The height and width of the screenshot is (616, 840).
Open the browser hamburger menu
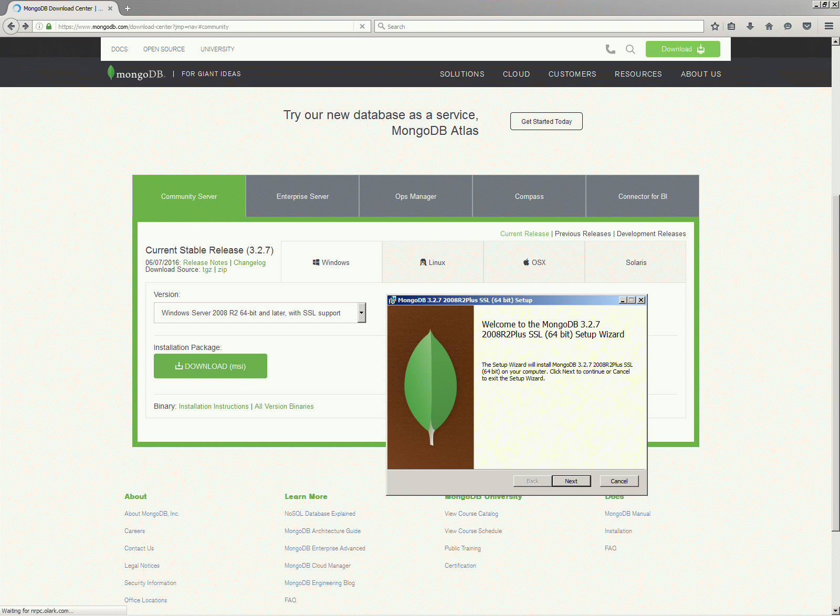pos(829,26)
